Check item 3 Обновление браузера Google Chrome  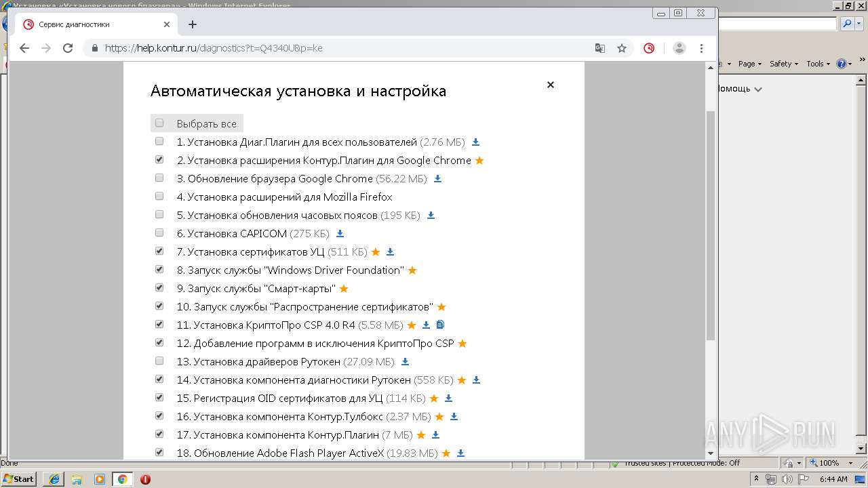[159, 178]
